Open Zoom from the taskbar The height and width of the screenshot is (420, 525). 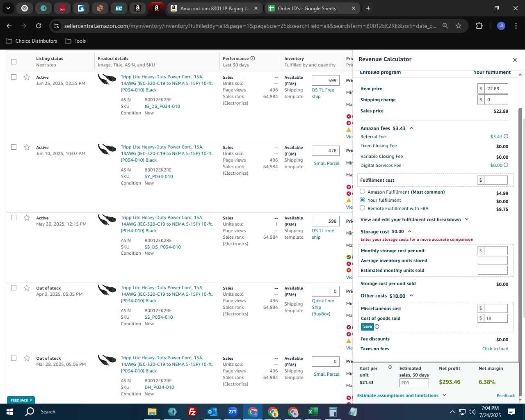click(x=233, y=412)
